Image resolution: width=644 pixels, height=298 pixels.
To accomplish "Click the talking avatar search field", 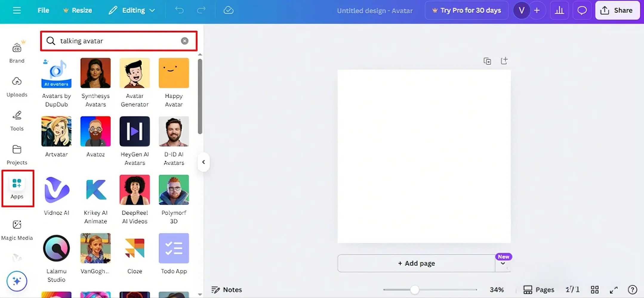I will click(119, 41).
